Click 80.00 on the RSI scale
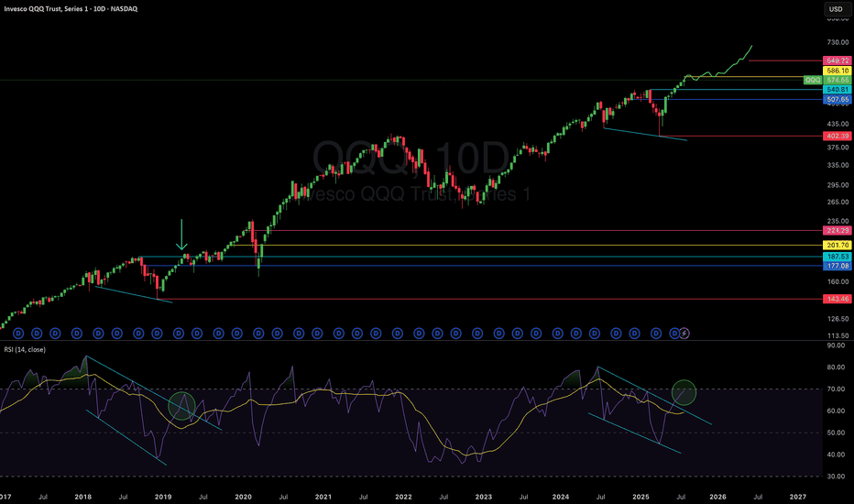Viewport: 854px width, 504px height. pos(836,367)
